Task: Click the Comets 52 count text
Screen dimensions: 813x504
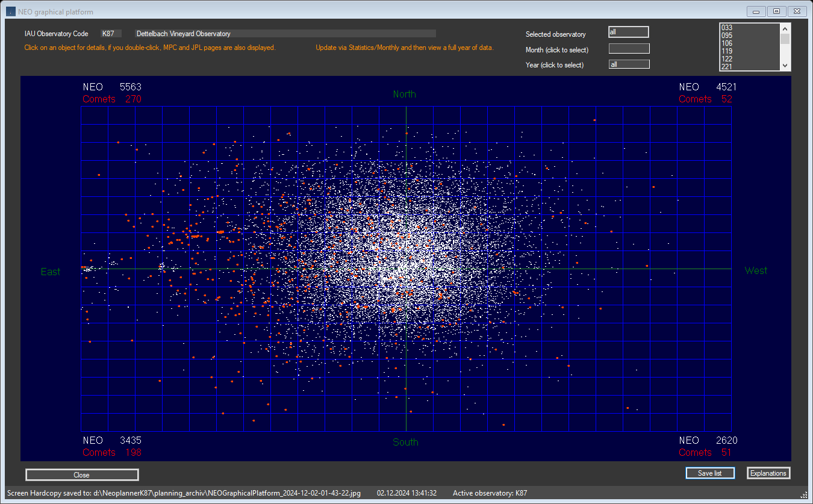Action: click(x=706, y=99)
